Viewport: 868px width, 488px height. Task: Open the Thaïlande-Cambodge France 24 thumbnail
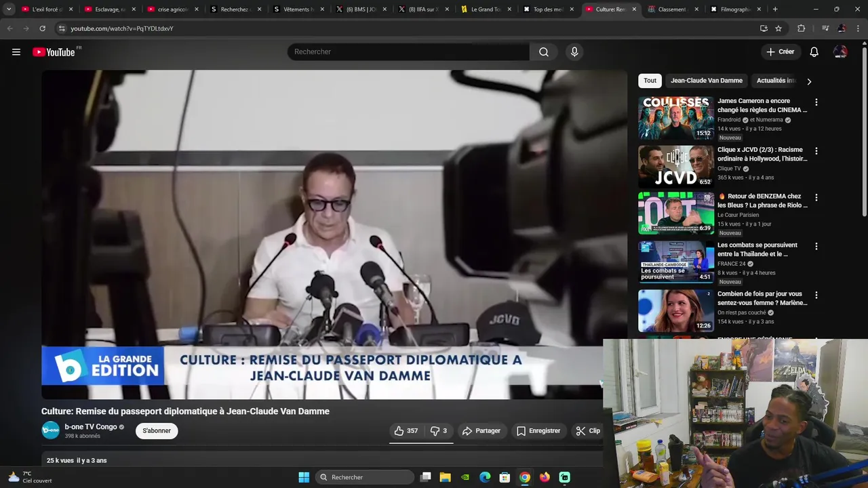[675, 262]
